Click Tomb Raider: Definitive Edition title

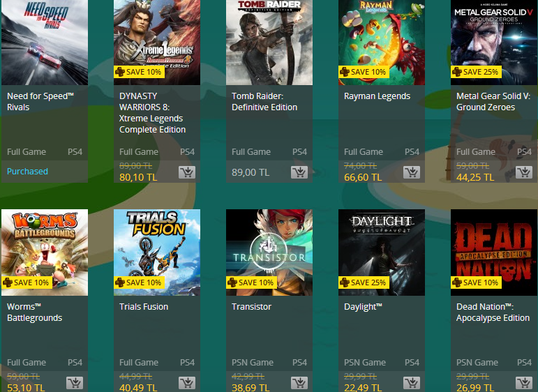264,102
